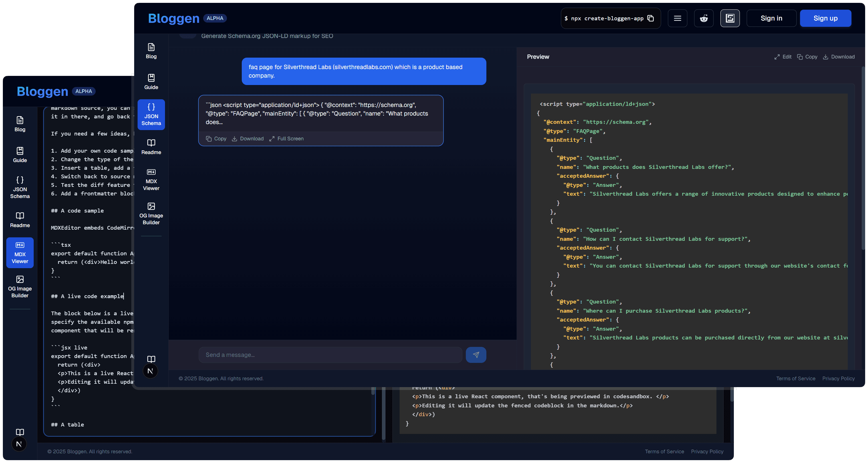Click the N user avatar in front sidebar
Image resolution: width=868 pixels, height=463 pixels.
pyautogui.click(x=150, y=371)
